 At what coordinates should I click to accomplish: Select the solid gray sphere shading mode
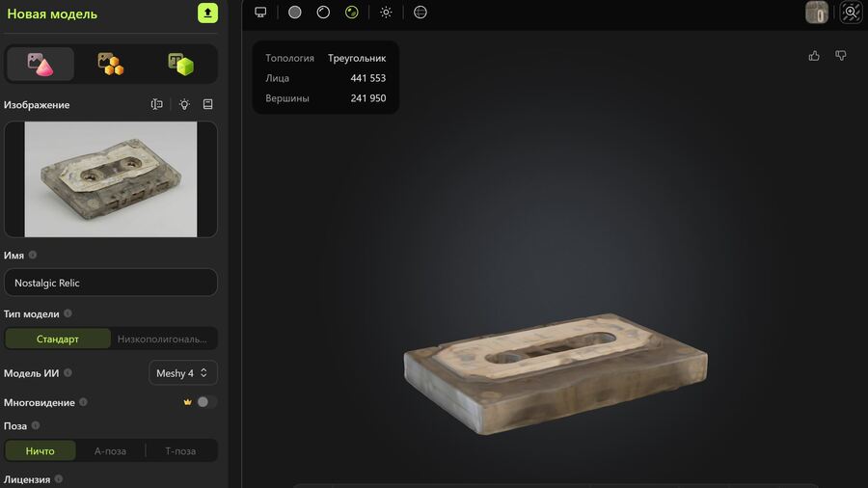click(x=294, y=13)
